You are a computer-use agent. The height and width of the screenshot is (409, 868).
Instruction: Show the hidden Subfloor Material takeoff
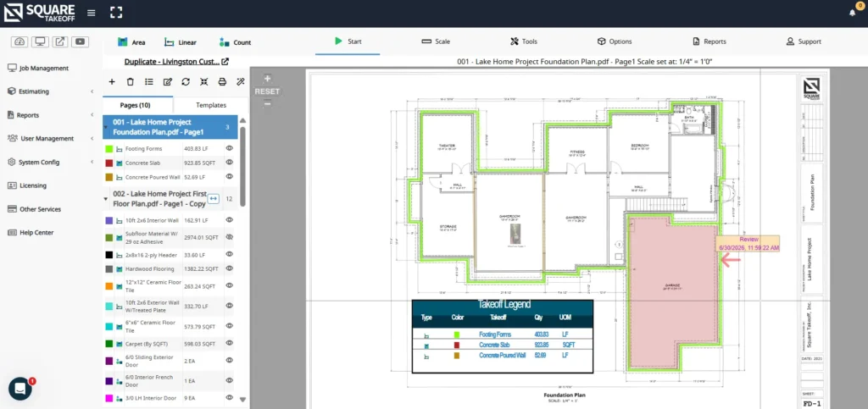[x=229, y=237]
